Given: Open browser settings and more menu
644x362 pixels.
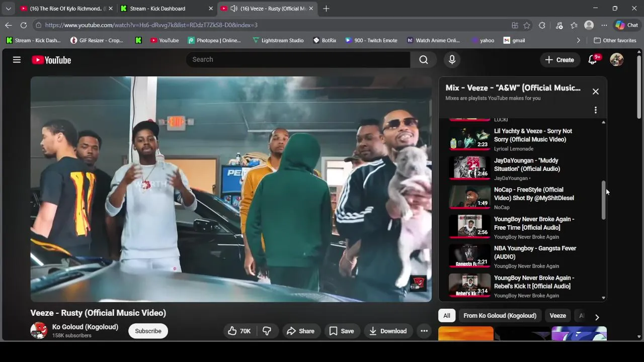Looking at the screenshot, I should [x=604, y=25].
